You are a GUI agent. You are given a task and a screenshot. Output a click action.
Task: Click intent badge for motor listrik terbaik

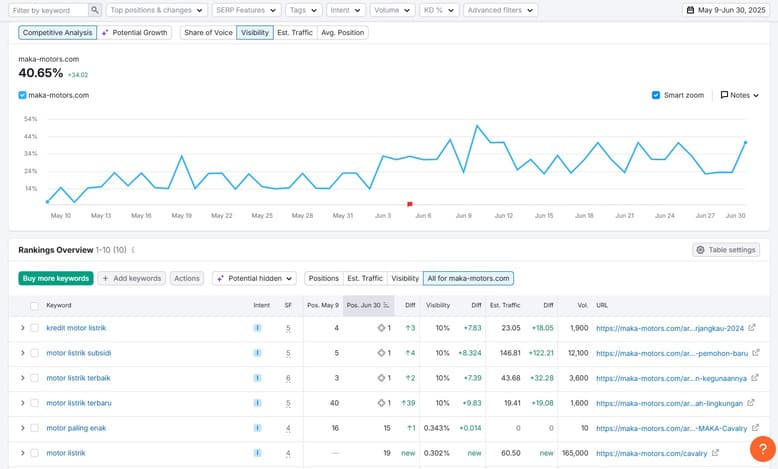click(x=258, y=378)
